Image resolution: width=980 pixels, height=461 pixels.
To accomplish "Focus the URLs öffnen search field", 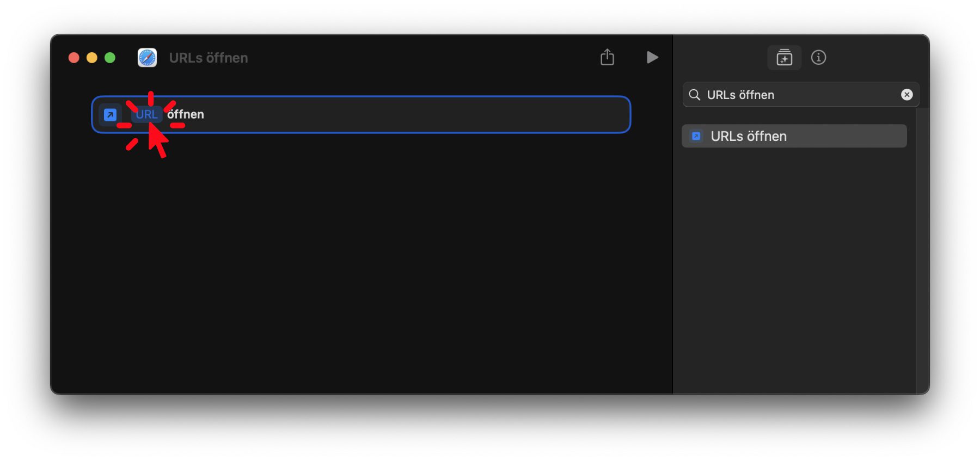I will coord(801,95).
